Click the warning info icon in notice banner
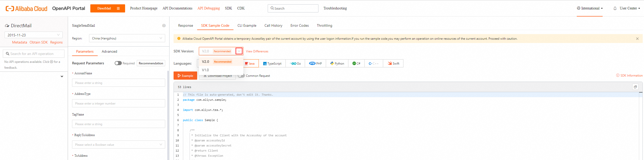Viewport: 644px width, 160px height. [179, 39]
